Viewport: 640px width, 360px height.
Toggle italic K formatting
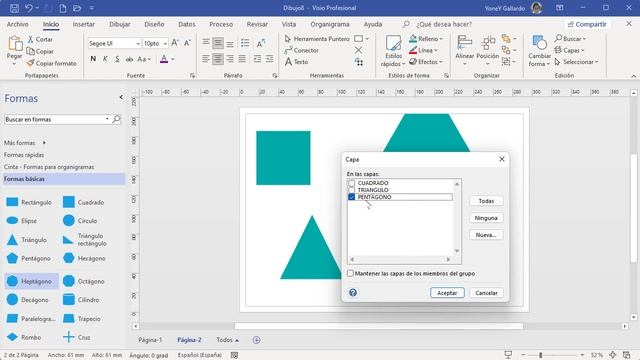(105, 59)
